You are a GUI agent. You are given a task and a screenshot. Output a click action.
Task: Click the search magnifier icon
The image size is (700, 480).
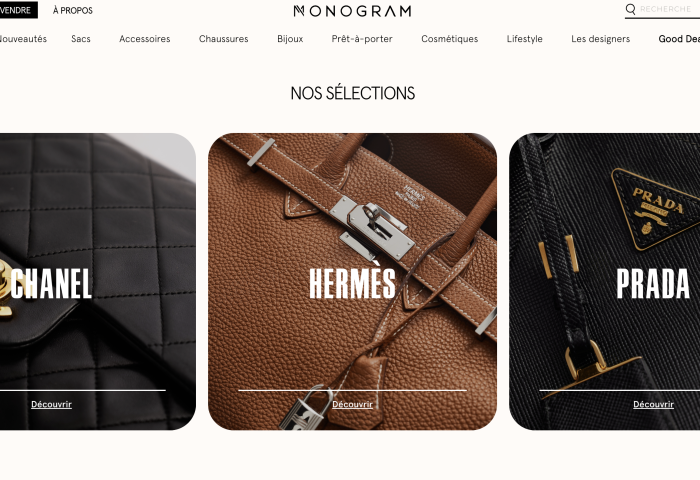point(630,9)
